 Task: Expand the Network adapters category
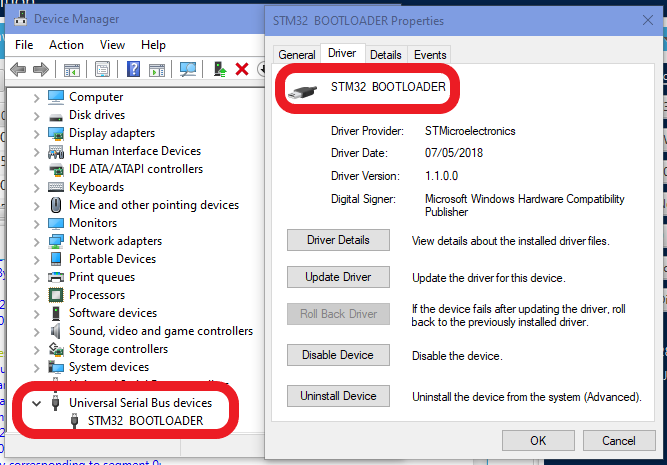(x=37, y=241)
